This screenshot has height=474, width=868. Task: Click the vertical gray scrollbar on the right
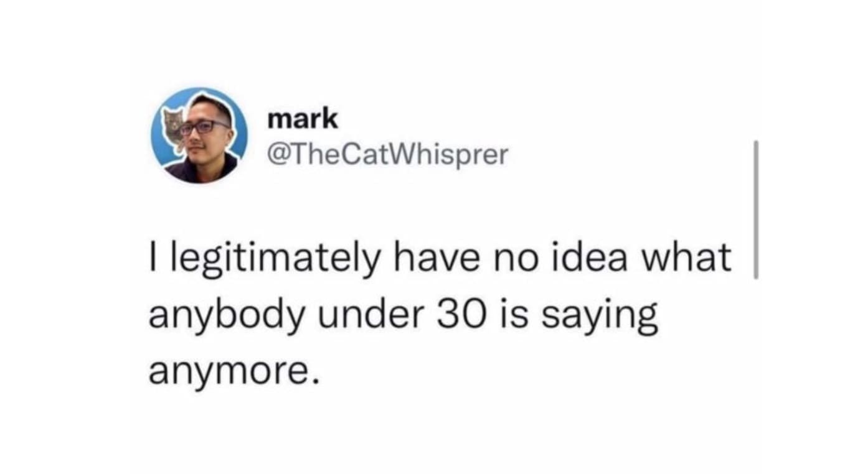tap(755, 210)
